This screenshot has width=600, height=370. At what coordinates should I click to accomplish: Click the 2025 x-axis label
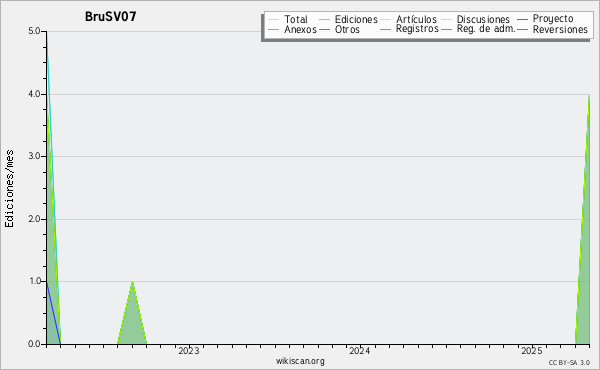(x=531, y=351)
